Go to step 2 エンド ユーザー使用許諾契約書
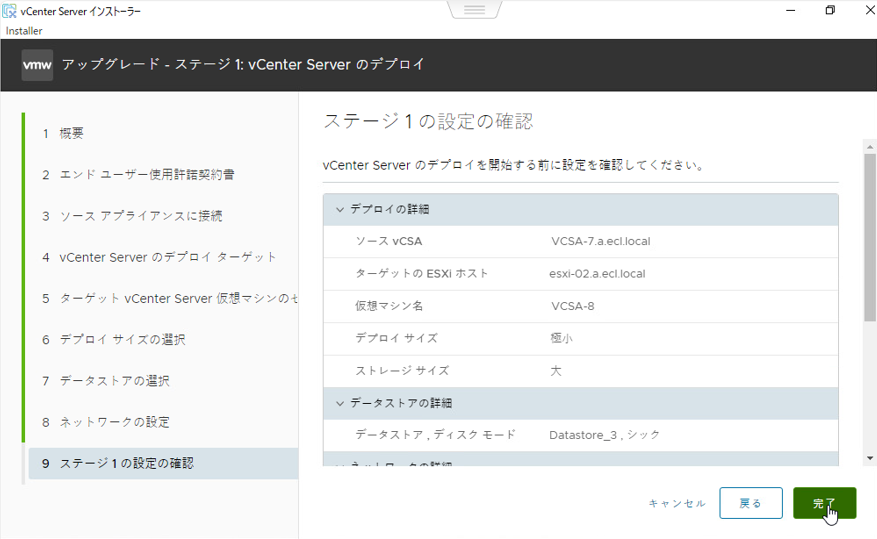 tap(147, 175)
